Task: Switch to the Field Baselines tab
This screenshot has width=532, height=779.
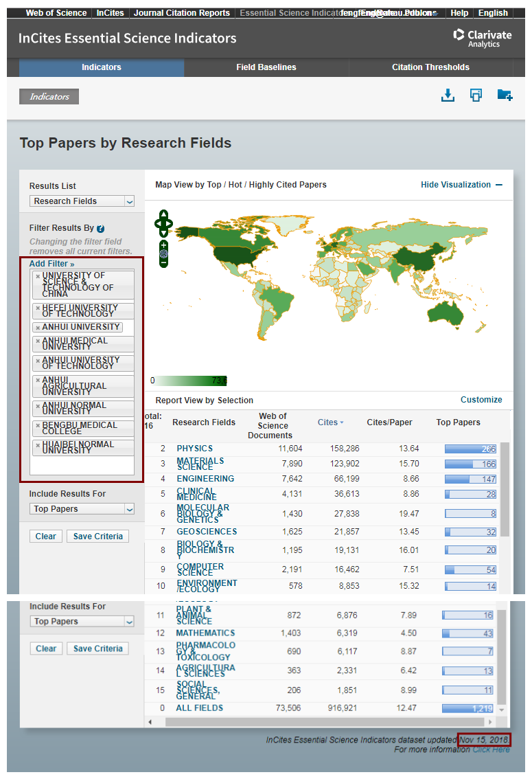Action: pos(266,67)
